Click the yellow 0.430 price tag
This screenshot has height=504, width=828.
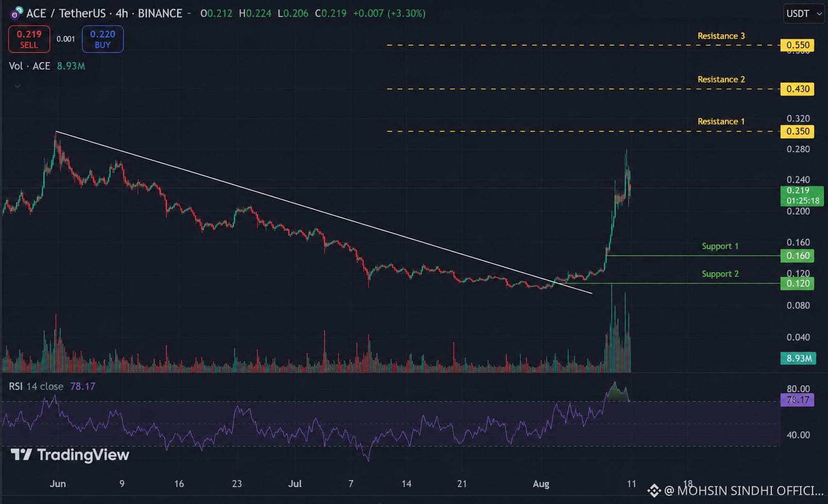pos(798,89)
